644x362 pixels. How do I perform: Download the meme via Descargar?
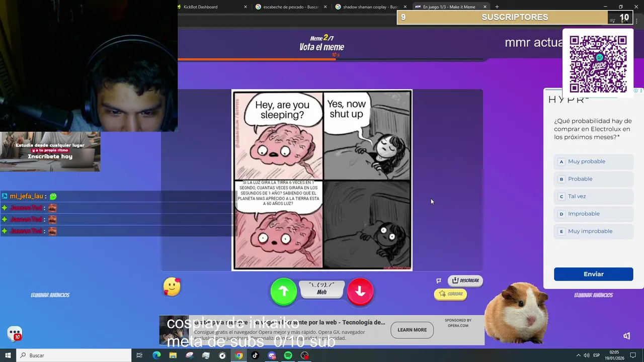465,281
